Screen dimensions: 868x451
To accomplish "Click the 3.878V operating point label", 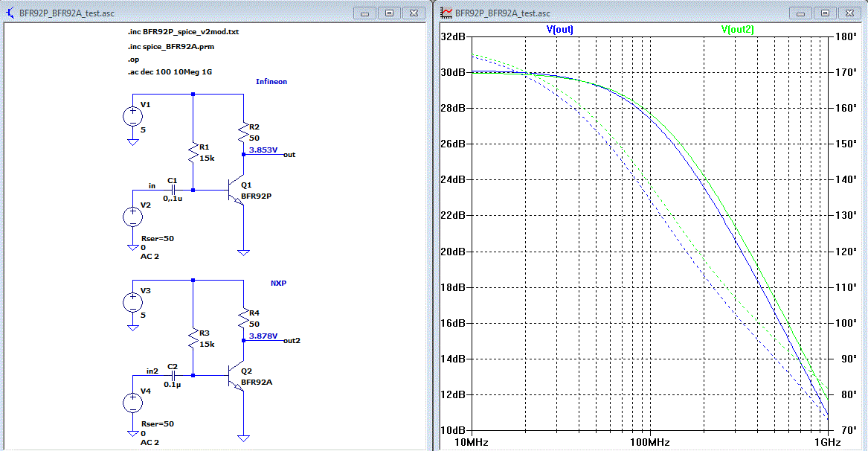I will coord(263,336).
